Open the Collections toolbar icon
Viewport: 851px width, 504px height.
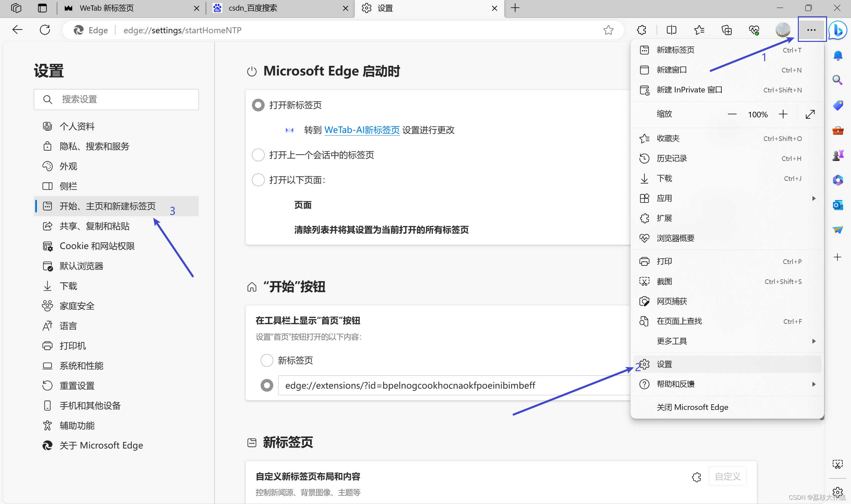[x=726, y=30]
